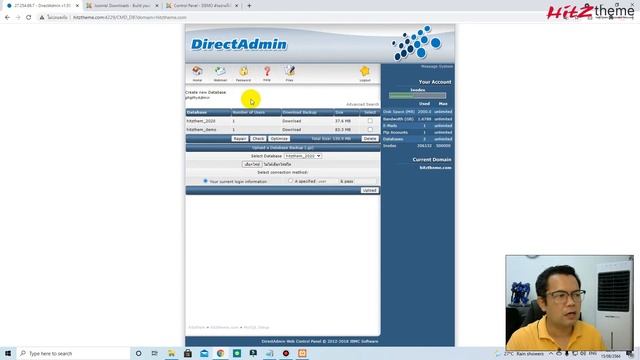640x360 pixels.
Task: Click the Windows taskbar search box
Action: tap(73, 353)
